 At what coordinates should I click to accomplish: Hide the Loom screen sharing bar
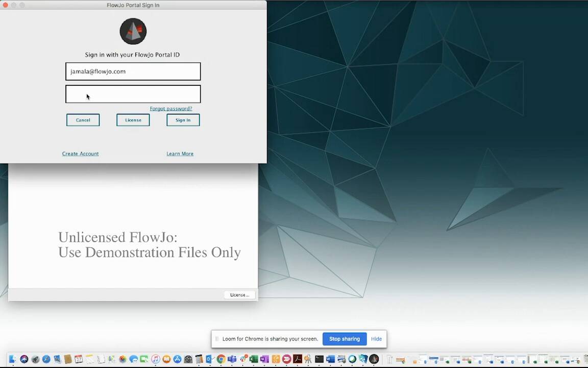click(x=376, y=339)
